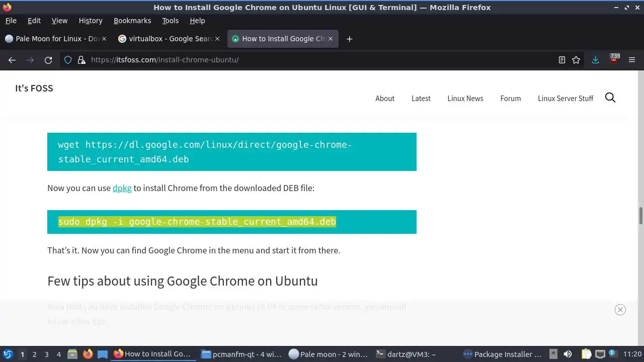Open the Edit menu
The width and height of the screenshot is (644, 362).
[34, 21]
